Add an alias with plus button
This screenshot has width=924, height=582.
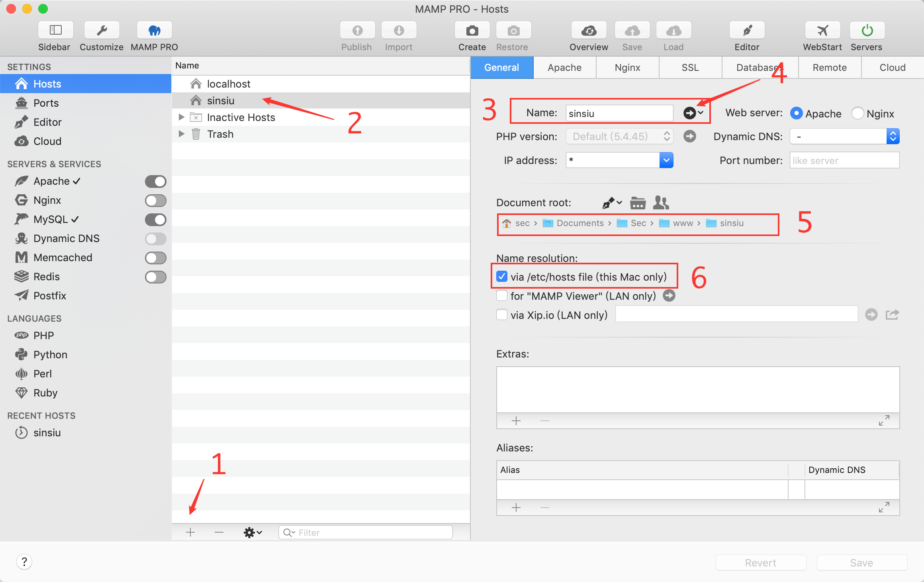[x=516, y=508]
